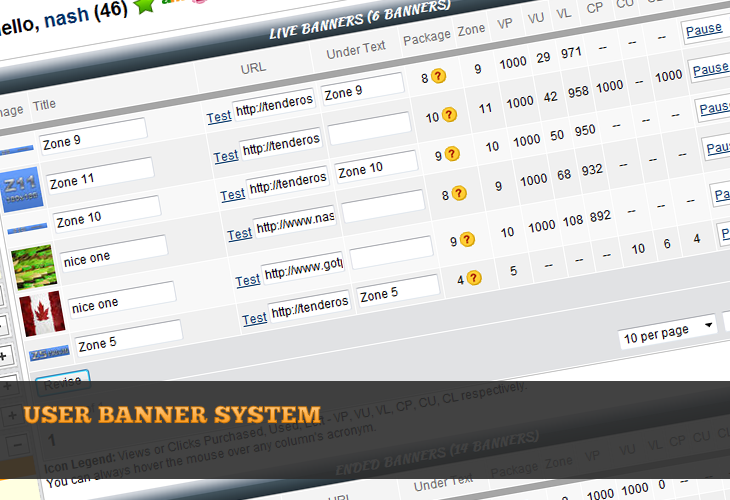Click the '68' views-used cell
This screenshot has width=730, height=500.
coord(564,175)
